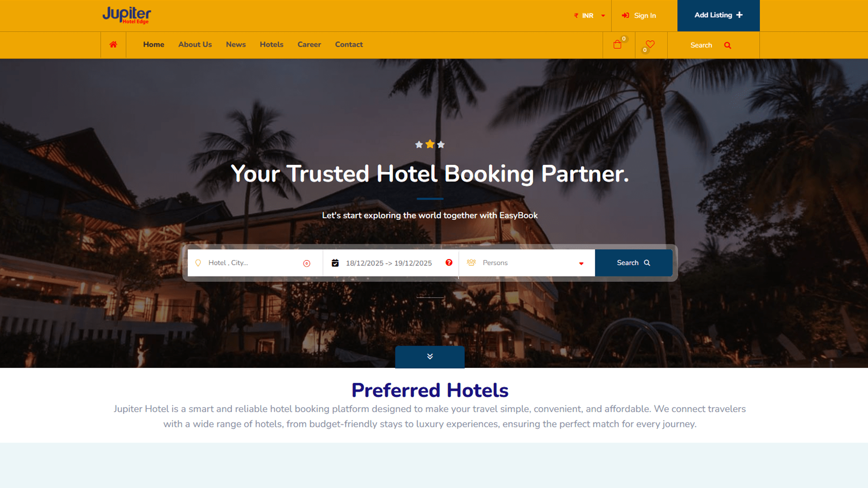
Task: Select the date range 18/12/2025 -> 19/12/2025 field
Action: pyautogui.click(x=389, y=263)
